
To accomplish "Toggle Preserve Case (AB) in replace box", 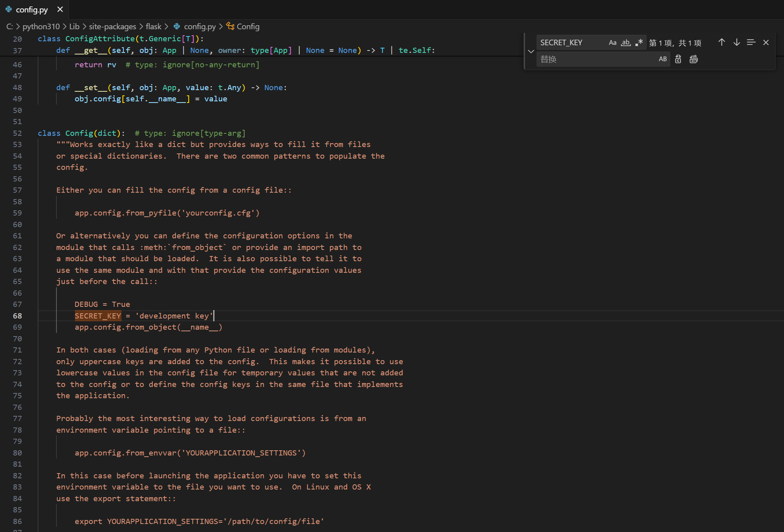I will [x=663, y=59].
